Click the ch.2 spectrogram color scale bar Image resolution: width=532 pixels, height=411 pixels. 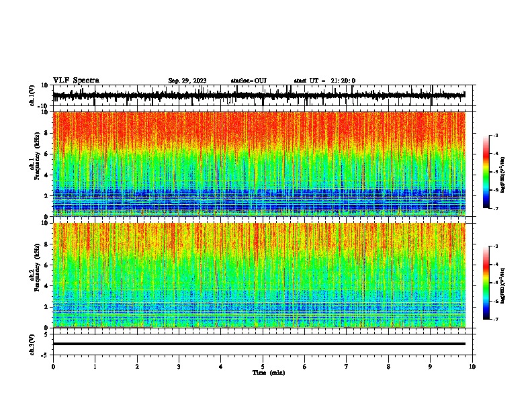486,283
